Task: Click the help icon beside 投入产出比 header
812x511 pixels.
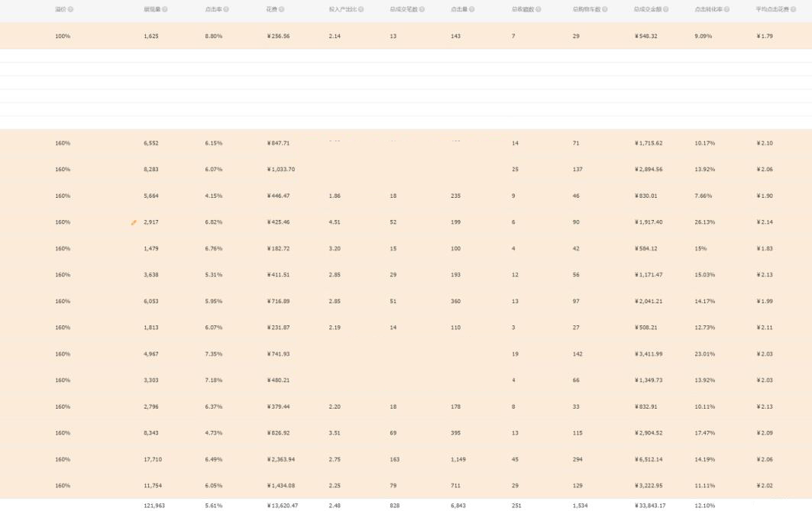Action: 361,9
